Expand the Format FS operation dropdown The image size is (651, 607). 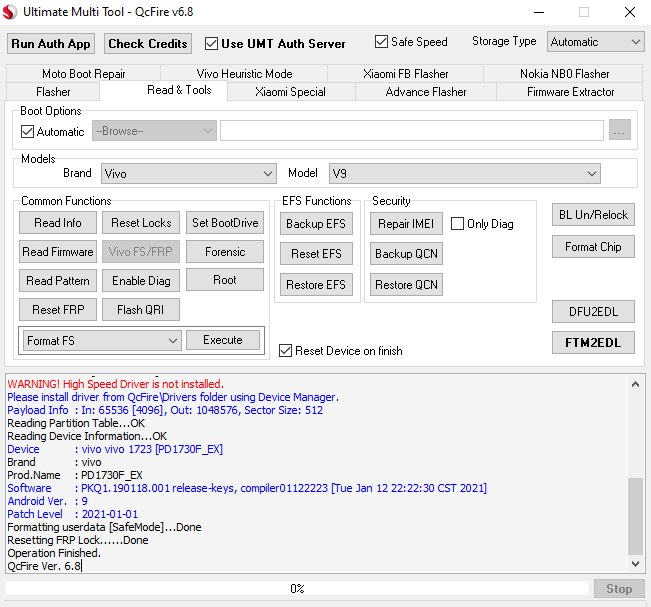pyautogui.click(x=102, y=341)
